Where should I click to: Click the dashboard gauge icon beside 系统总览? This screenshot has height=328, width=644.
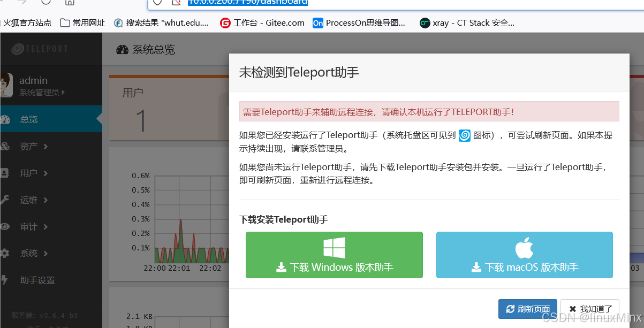(122, 50)
